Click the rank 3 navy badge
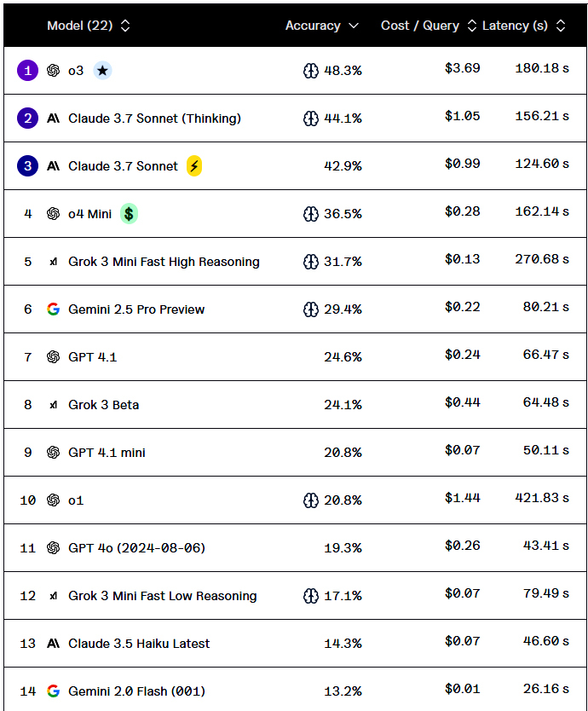588x711 pixels. (27, 166)
